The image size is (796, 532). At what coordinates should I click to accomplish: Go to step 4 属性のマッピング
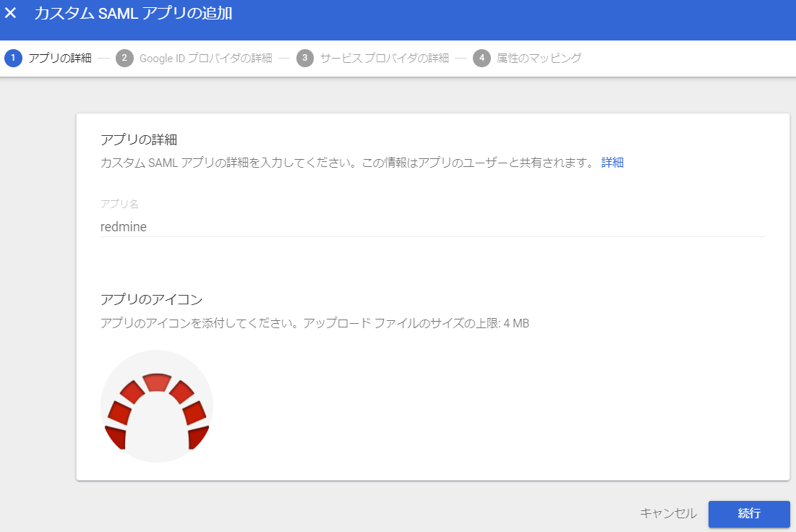point(528,58)
